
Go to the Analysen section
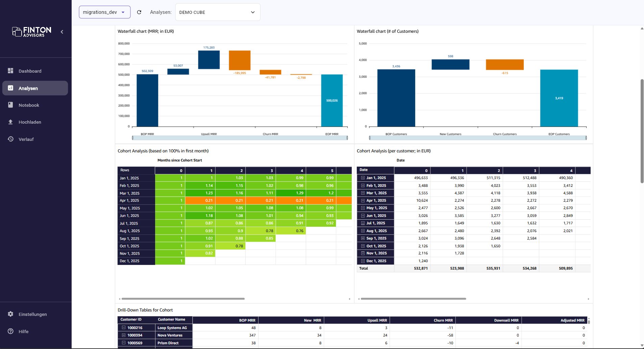(35, 88)
